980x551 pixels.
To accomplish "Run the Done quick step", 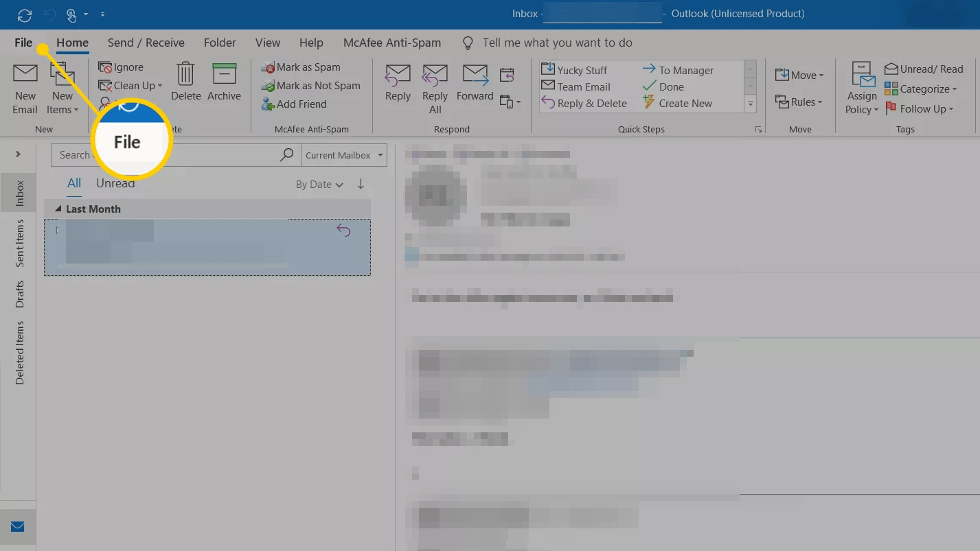I will click(x=663, y=86).
